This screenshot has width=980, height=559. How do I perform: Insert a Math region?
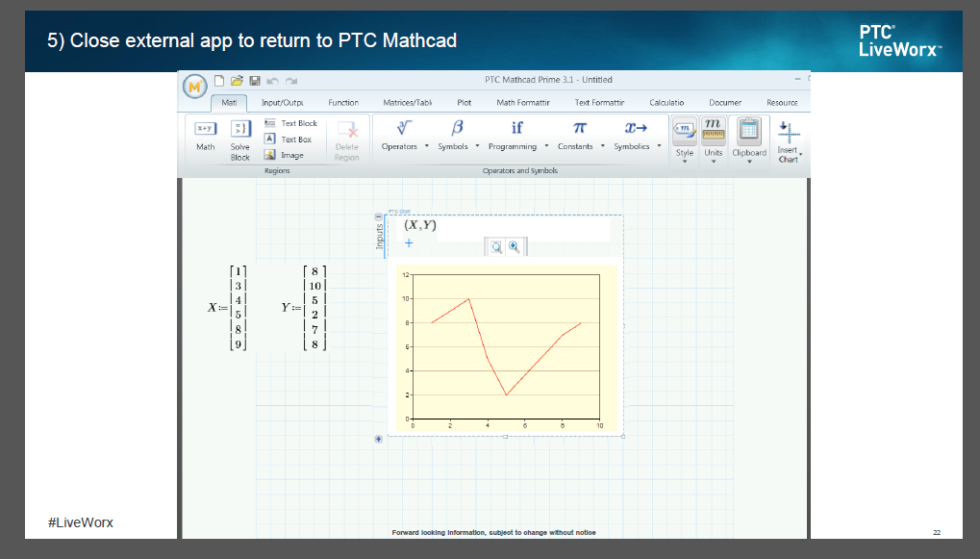(x=205, y=137)
